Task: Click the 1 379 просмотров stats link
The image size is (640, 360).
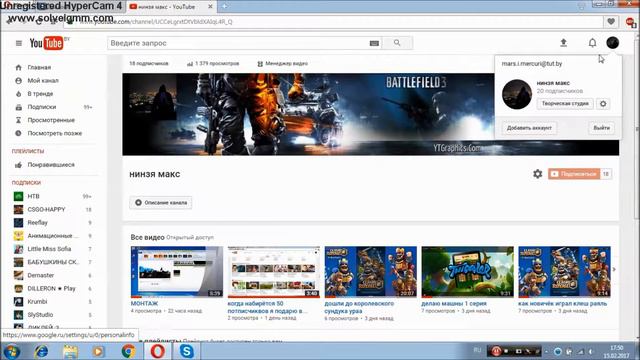Action: 213,64
